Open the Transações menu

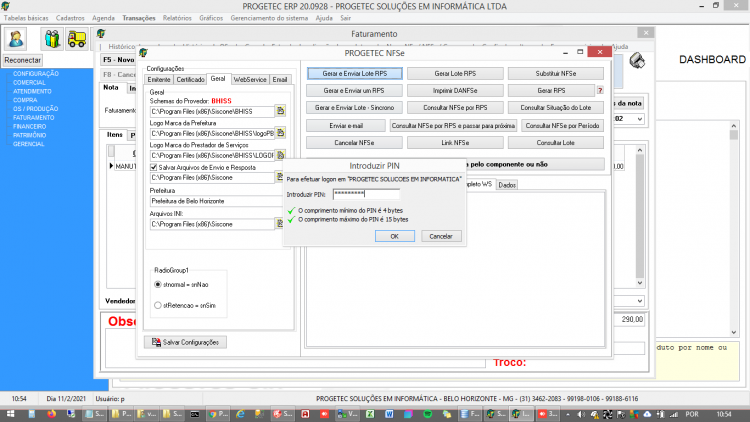(139, 18)
